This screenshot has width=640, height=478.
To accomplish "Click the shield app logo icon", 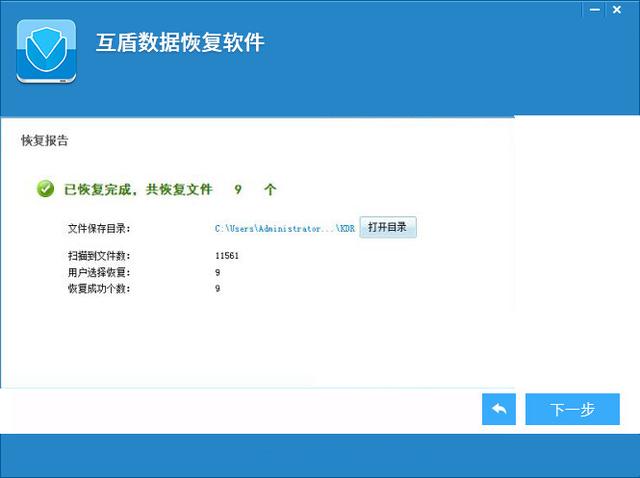I will click(47, 51).
